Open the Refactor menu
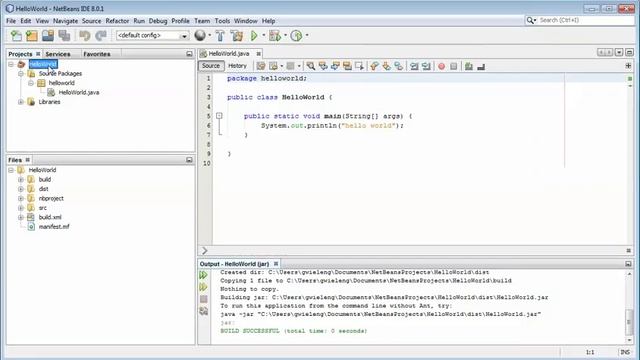 click(117, 21)
